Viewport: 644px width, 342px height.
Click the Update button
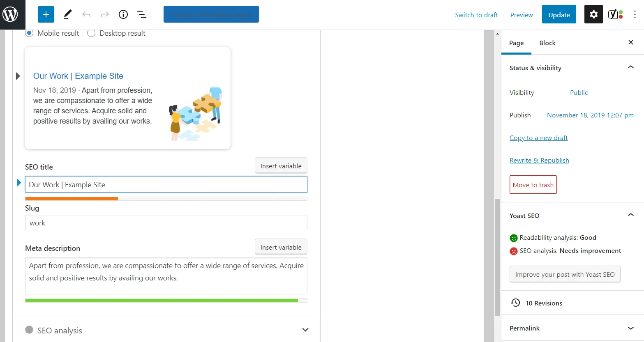[x=559, y=15]
